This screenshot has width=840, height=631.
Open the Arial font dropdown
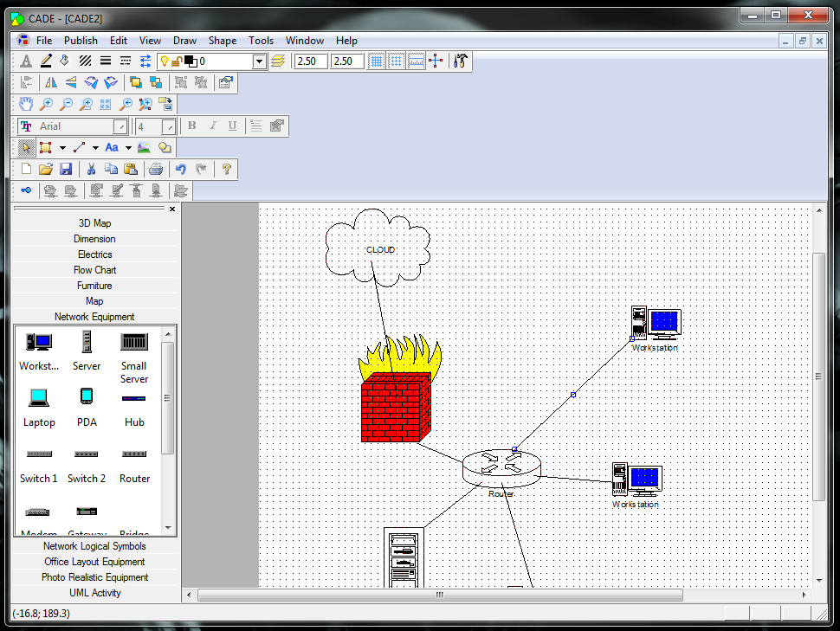pos(120,126)
